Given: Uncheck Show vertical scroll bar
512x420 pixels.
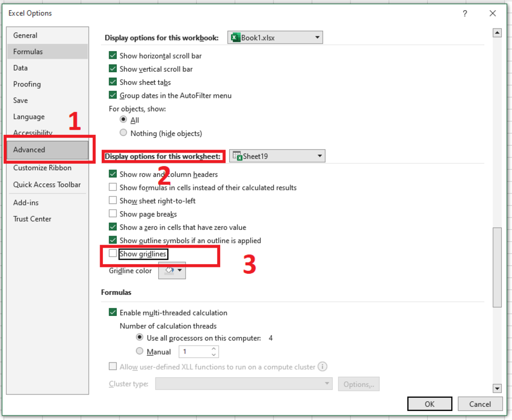Looking at the screenshot, I should 113,69.
